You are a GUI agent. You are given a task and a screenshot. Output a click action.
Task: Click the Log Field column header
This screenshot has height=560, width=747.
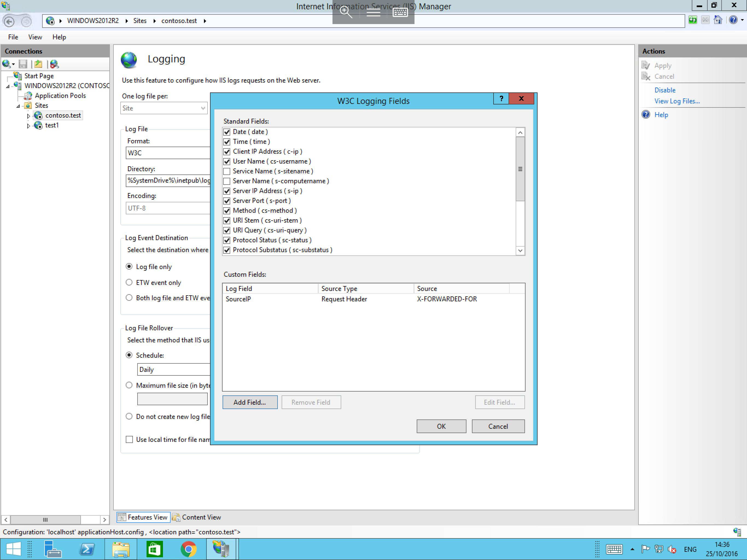[x=270, y=288]
